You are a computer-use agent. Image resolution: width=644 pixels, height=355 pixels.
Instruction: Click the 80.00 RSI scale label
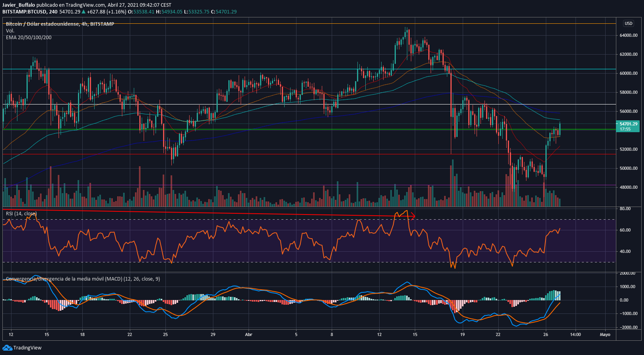[x=625, y=209]
